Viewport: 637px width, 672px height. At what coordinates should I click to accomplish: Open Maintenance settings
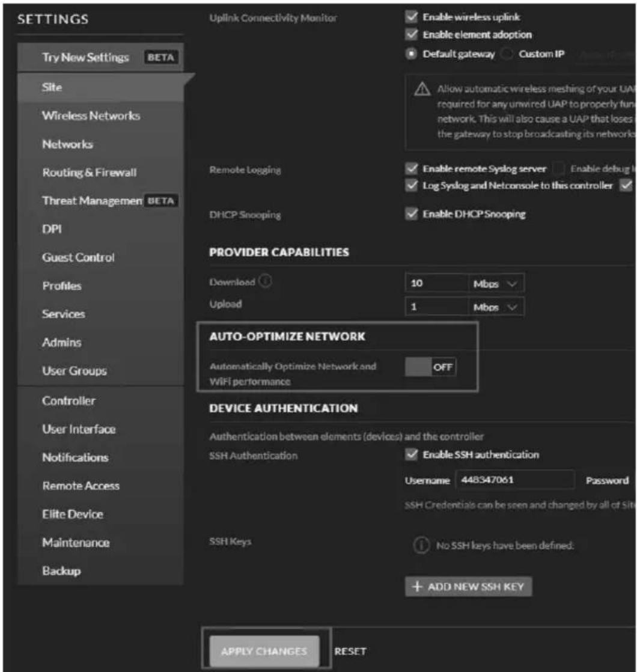pos(101,543)
